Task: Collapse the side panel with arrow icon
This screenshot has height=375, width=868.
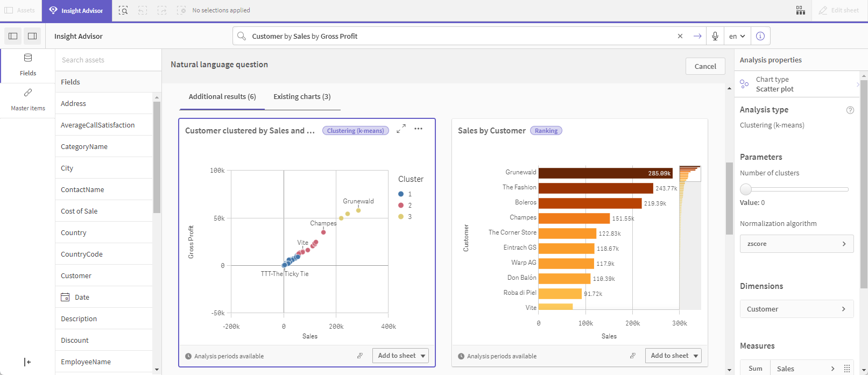Action: pos(27,362)
